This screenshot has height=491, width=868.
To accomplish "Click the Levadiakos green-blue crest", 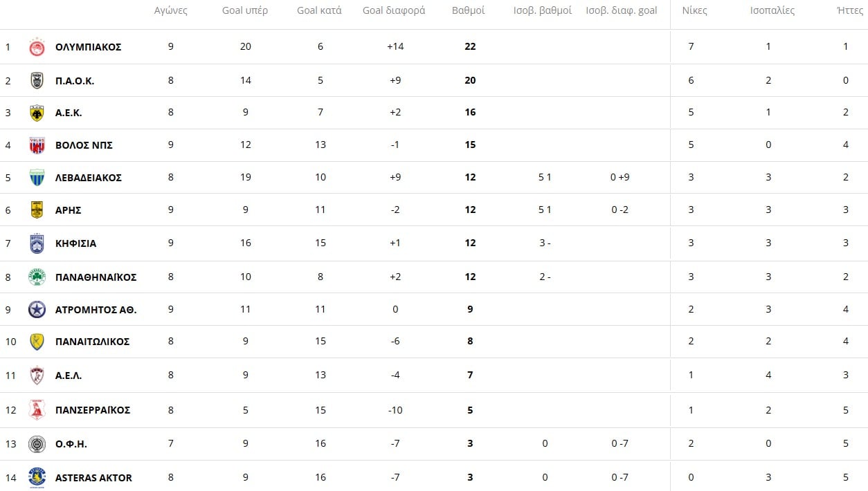I will coord(37,178).
